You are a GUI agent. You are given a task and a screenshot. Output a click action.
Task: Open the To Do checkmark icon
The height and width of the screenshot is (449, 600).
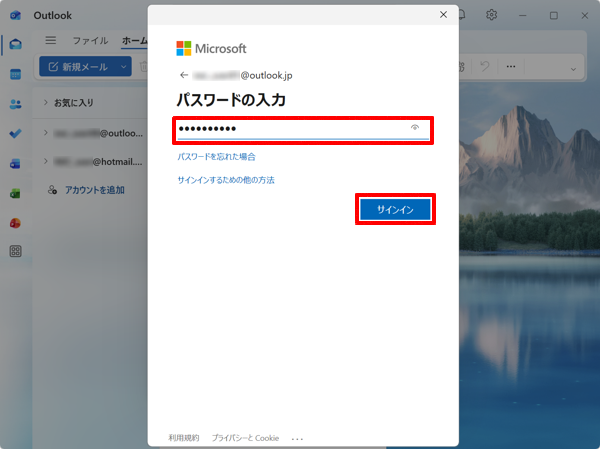click(16, 134)
